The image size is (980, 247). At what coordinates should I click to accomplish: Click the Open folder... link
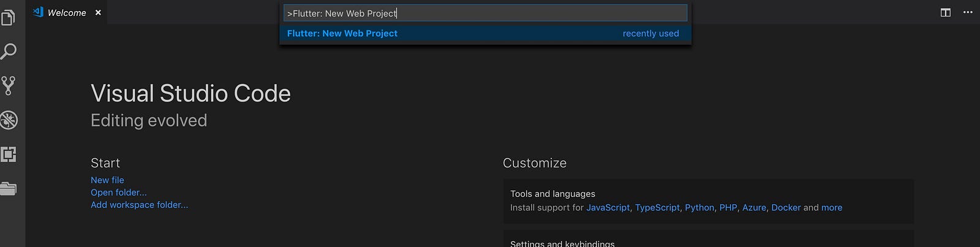(x=119, y=192)
